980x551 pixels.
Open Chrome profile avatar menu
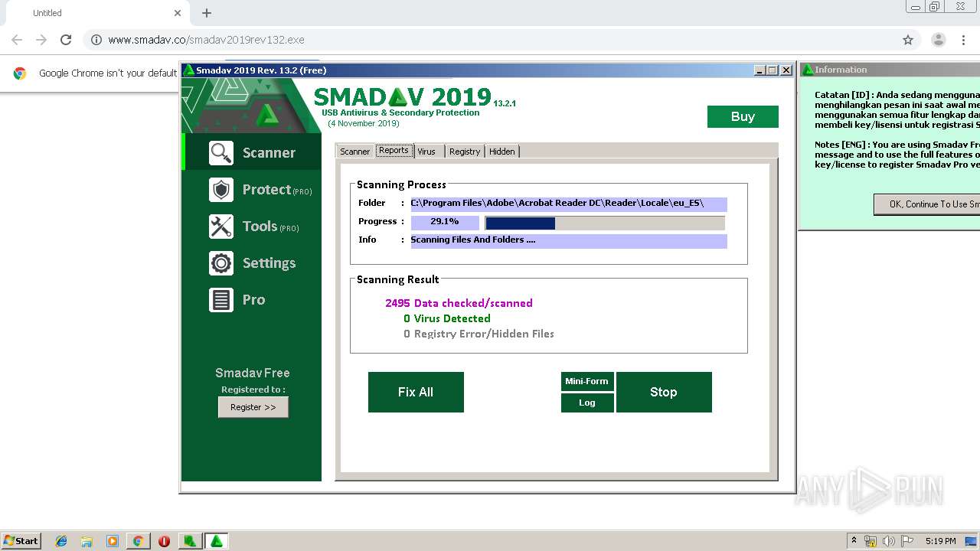939,40
